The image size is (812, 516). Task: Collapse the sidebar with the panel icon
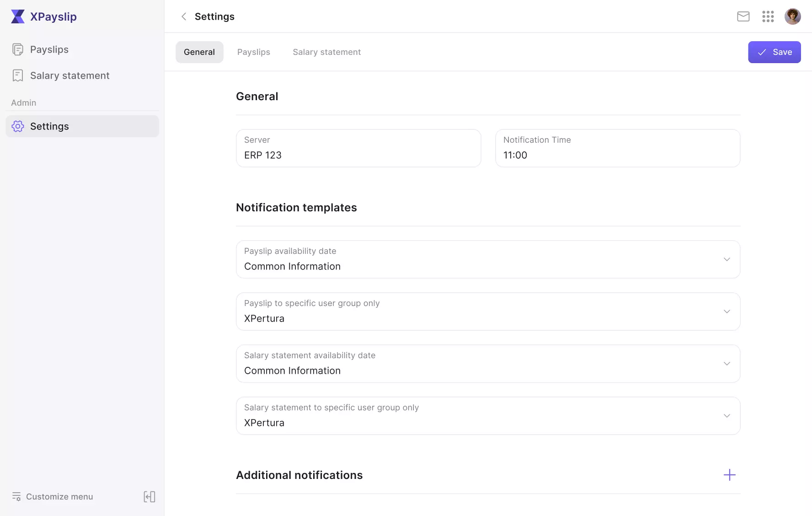pos(150,497)
